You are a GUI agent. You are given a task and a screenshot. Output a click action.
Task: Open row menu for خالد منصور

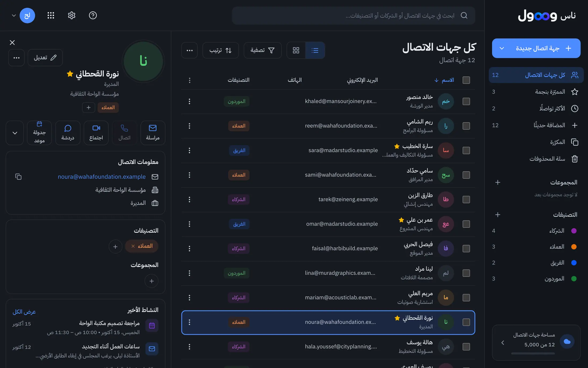point(189,101)
